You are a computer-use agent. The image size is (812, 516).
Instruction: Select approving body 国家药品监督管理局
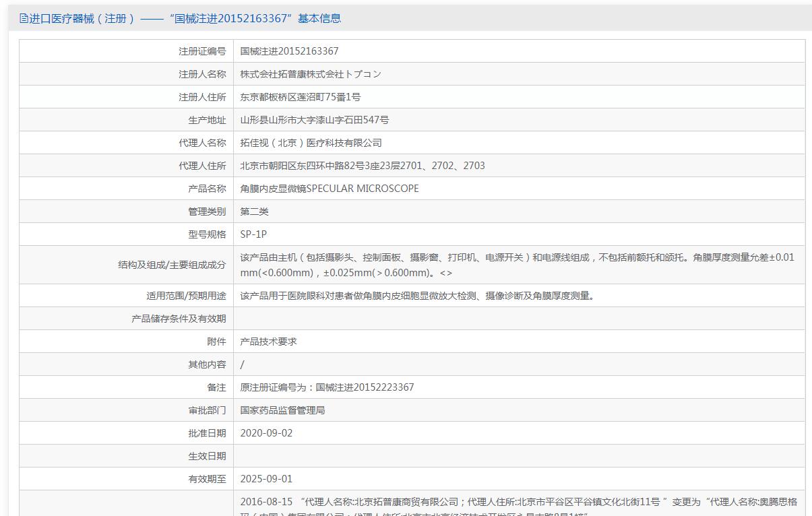click(x=282, y=410)
